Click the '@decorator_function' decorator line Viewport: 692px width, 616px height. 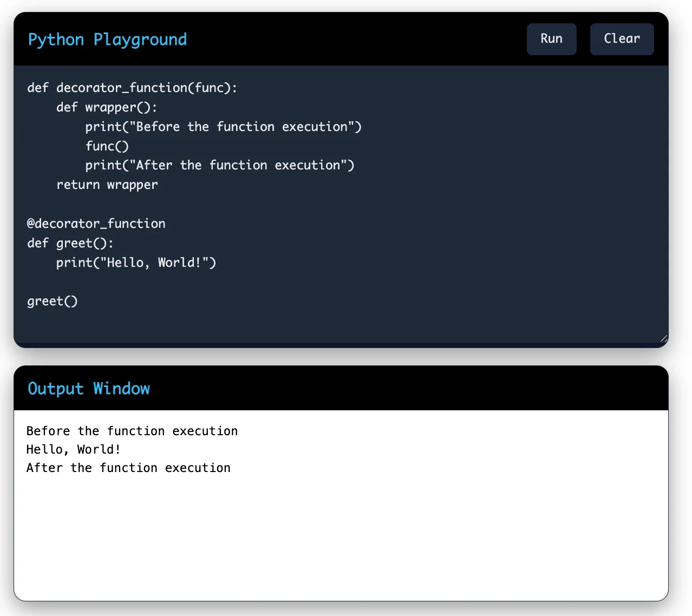(x=96, y=224)
